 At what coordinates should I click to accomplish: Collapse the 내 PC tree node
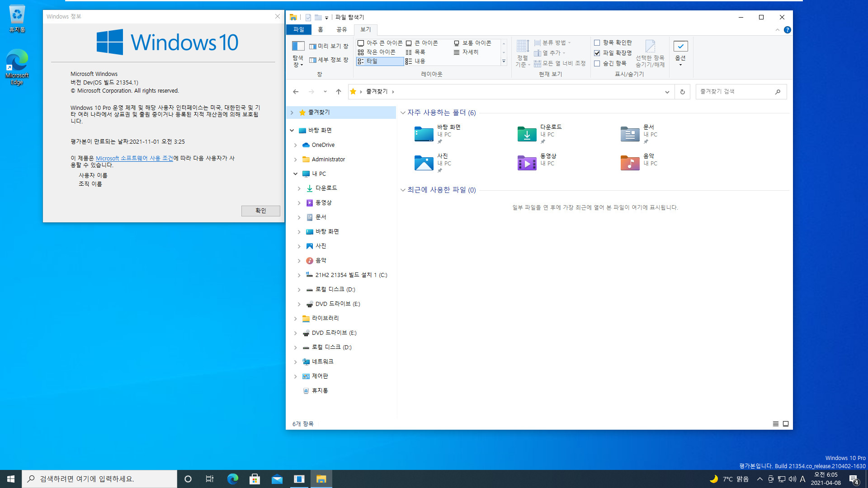pyautogui.click(x=295, y=174)
